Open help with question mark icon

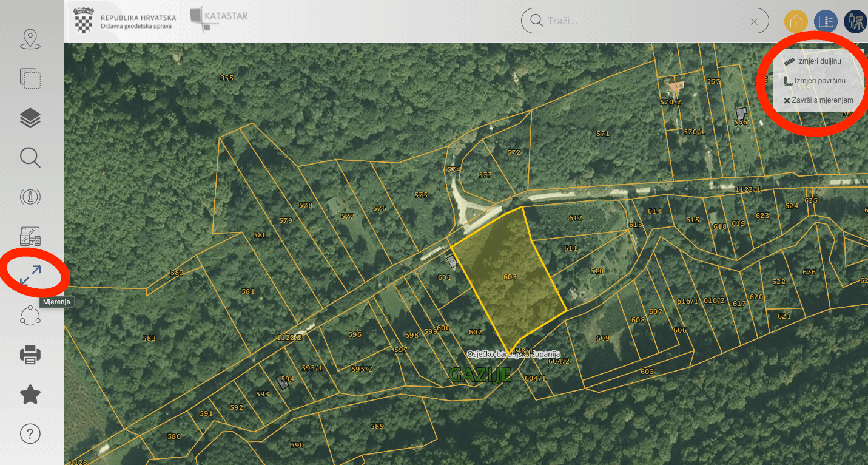tap(30, 433)
